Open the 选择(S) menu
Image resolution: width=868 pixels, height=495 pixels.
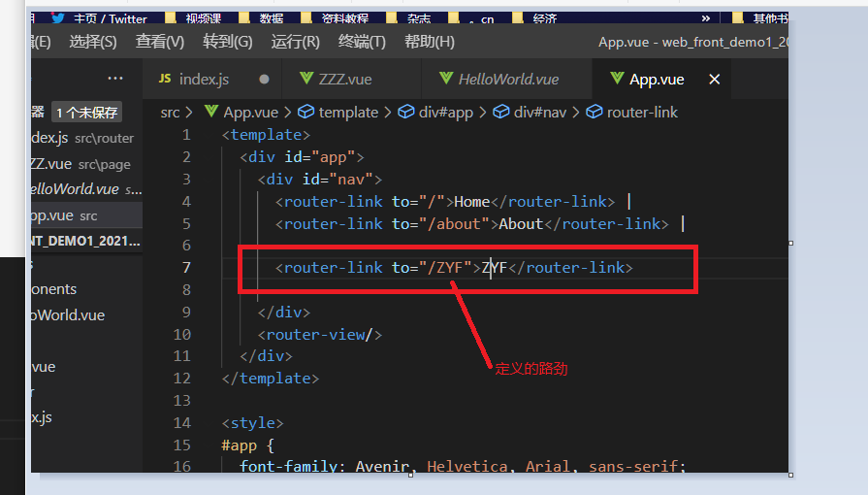click(x=93, y=42)
